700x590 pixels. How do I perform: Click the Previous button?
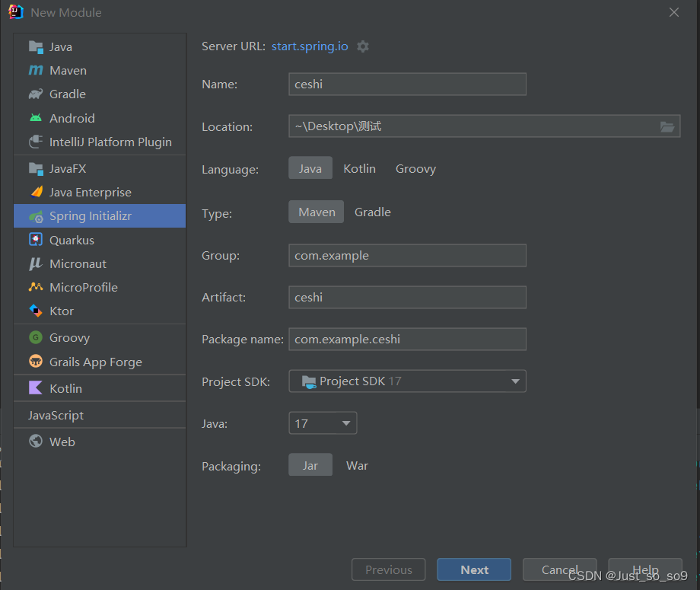(x=388, y=569)
